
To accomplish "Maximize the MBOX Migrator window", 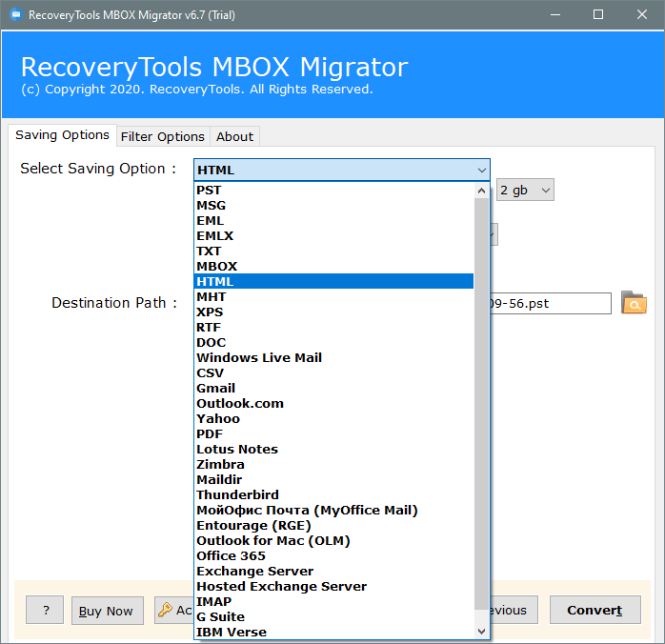I will (x=598, y=15).
